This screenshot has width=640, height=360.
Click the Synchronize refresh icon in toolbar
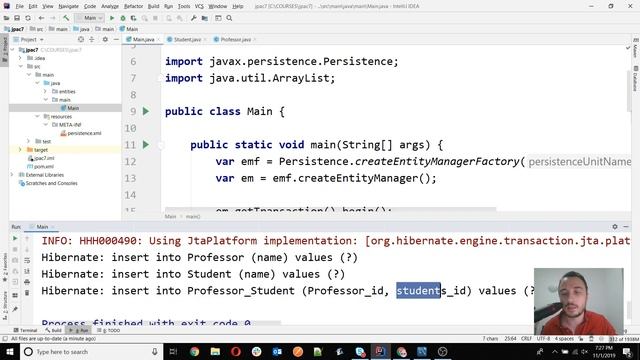click(x=28, y=18)
